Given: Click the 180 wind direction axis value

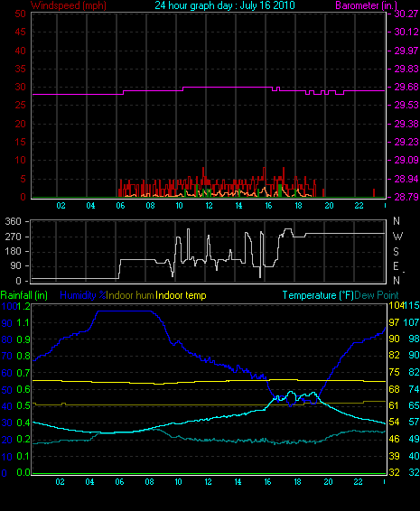Looking at the screenshot, I should [13, 251].
